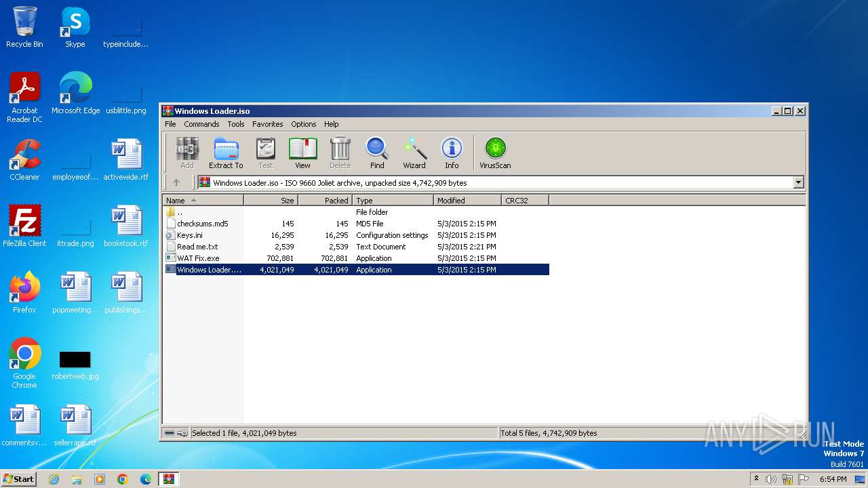Open the Edge taskbar icon

coord(146,479)
